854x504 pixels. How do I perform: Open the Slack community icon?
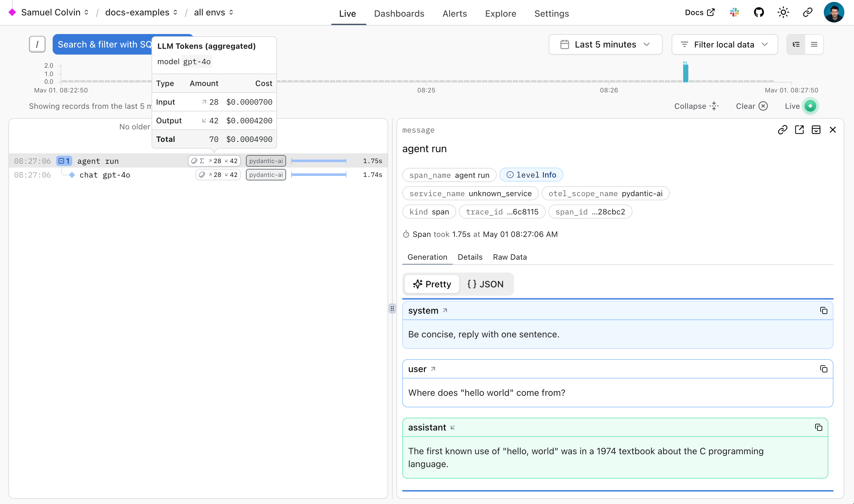coord(734,13)
